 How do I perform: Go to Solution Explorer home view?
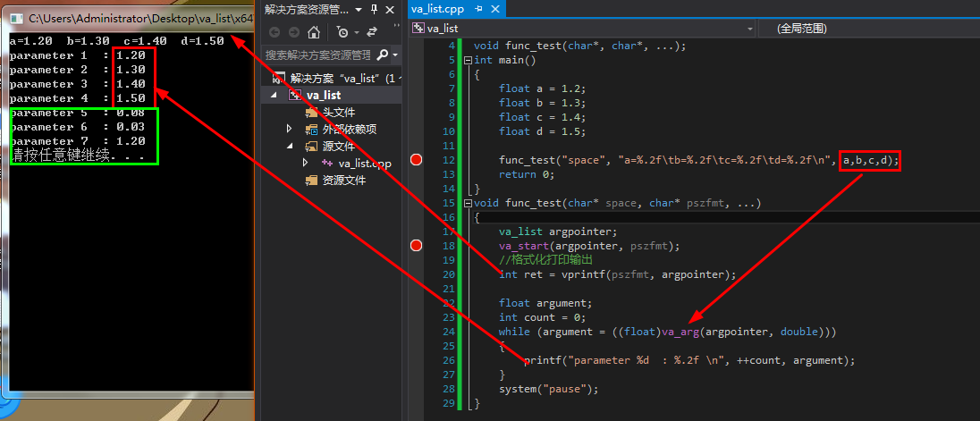(314, 32)
